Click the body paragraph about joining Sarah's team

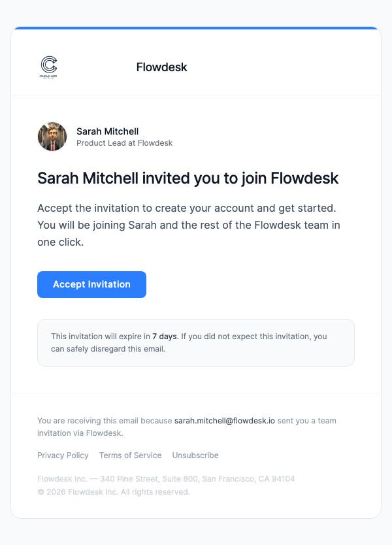pos(189,225)
